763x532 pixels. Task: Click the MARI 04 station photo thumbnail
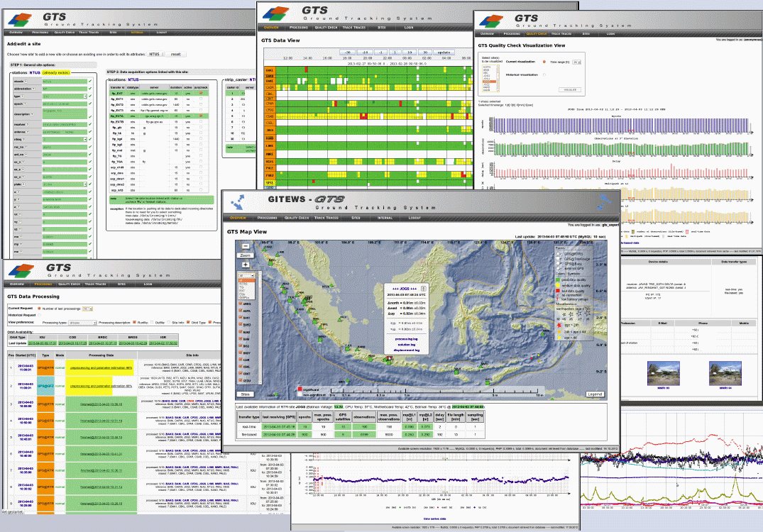tap(724, 373)
